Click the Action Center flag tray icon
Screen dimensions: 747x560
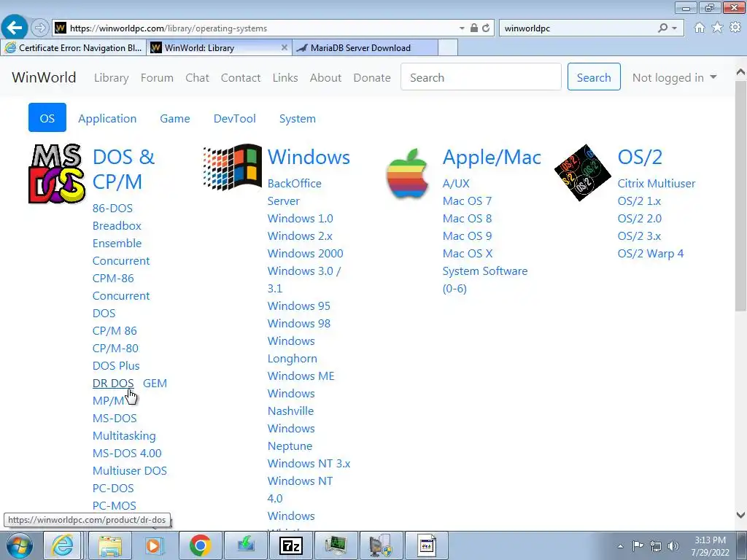(x=638, y=546)
